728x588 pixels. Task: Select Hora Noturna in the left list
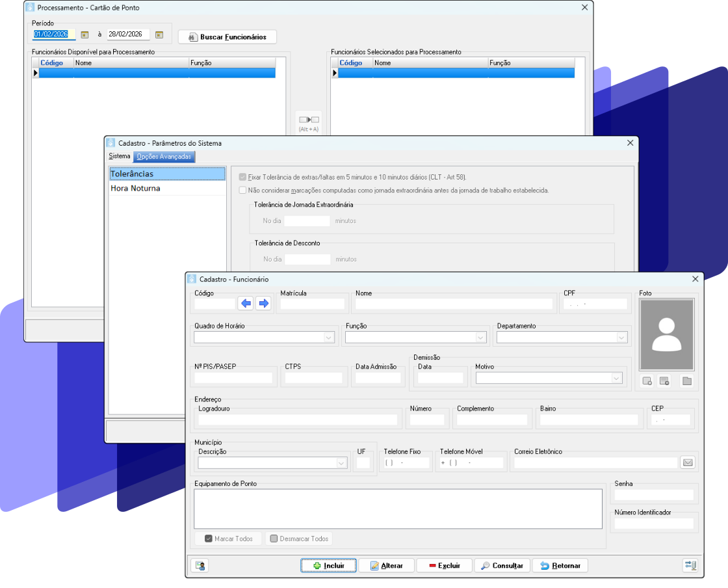point(135,188)
